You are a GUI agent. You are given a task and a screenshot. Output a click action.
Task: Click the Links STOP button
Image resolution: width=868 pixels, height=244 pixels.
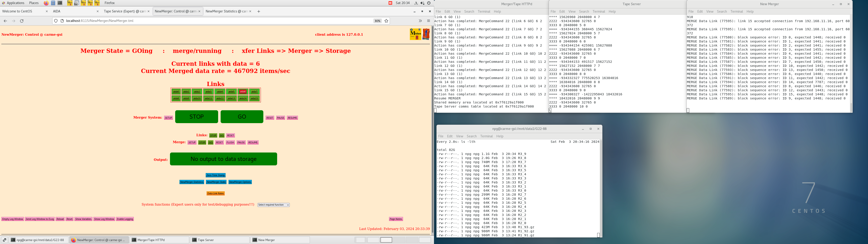pos(213,136)
